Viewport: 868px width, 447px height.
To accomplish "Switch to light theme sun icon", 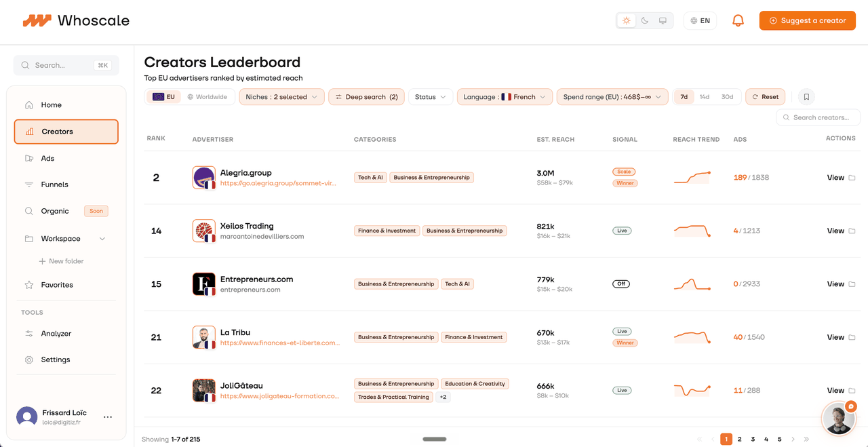I will pos(627,21).
